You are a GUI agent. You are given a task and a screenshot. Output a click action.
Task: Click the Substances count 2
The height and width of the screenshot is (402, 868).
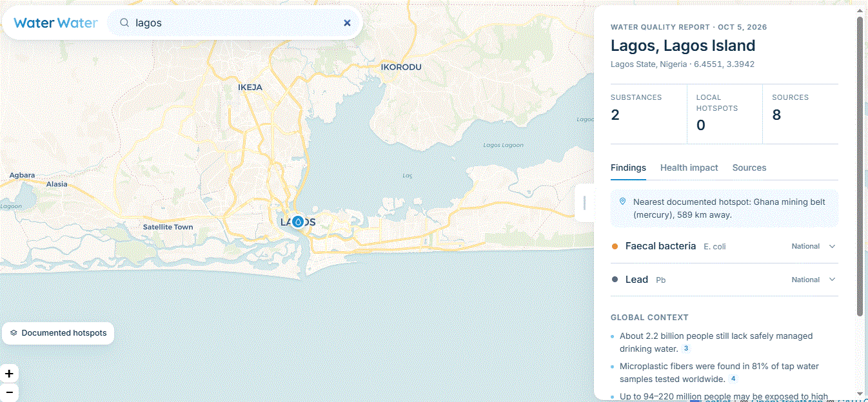(615, 115)
